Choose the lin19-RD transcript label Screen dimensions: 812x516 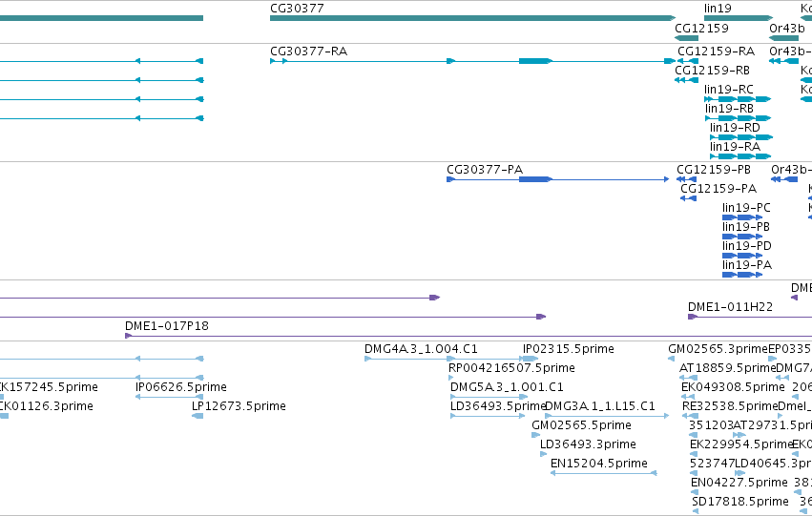[x=735, y=128]
